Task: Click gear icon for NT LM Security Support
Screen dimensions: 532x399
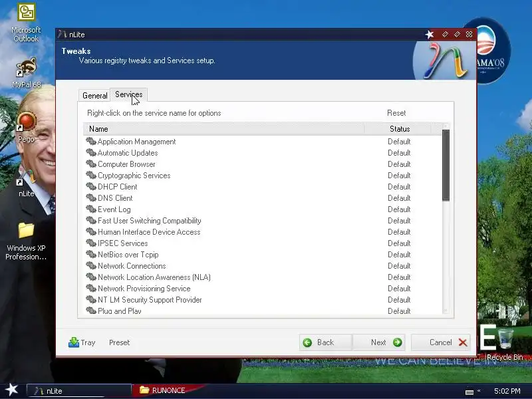Action: coord(91,300)
